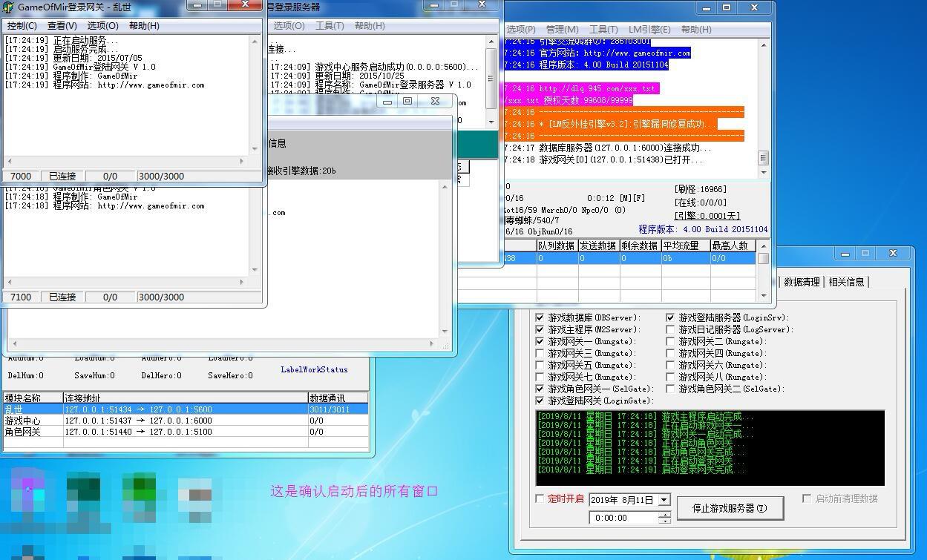Open 选项(P) menu in engine window
The image size is (927, 560).
point(520,29)
